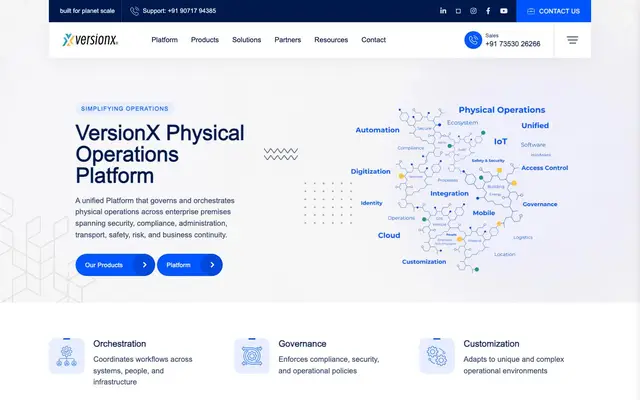Click 'Ecosystem' in the word cloud
The height and width of the screenshot is (400, 640).
tap(462, 122)
